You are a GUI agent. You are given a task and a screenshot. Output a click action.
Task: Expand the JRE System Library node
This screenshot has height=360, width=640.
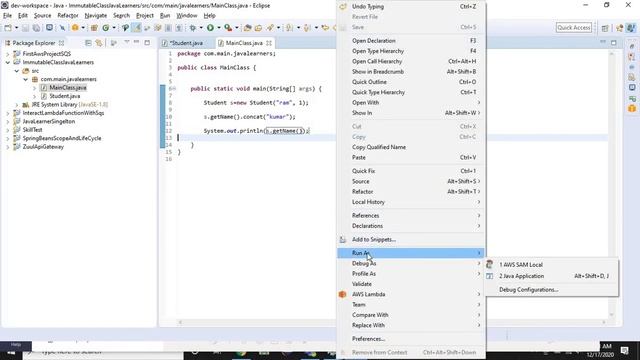tap(17, 105)
